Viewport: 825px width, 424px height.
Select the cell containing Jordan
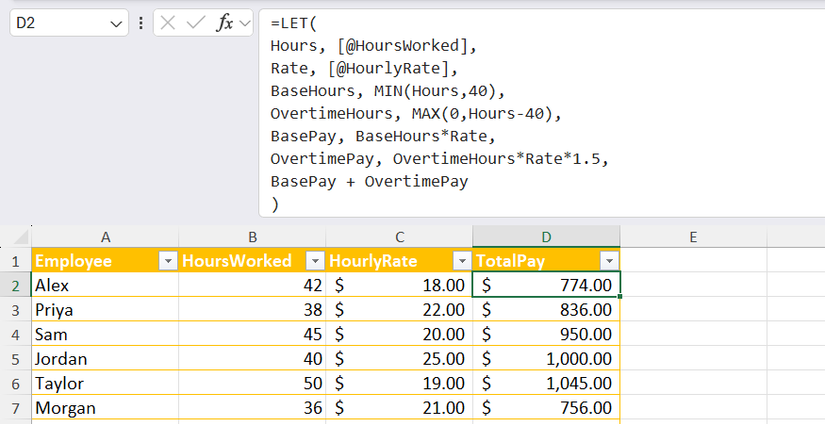click(105, 359)
